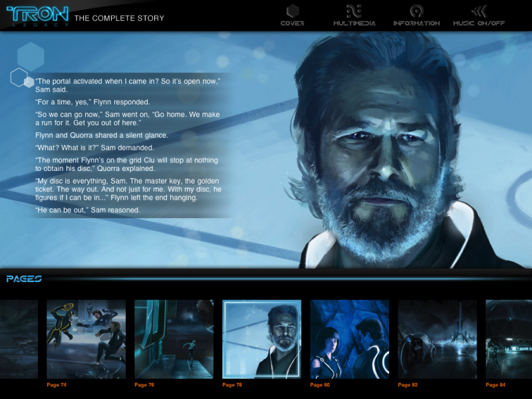Click the 'Page 78' label
Viewport: 532px width, 399px height.
232,385
